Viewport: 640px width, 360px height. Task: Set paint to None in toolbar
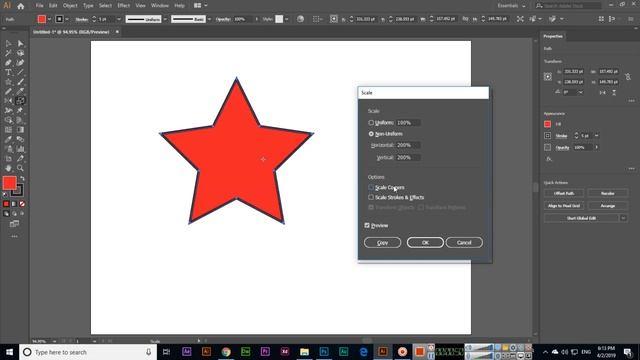(22, 204)
